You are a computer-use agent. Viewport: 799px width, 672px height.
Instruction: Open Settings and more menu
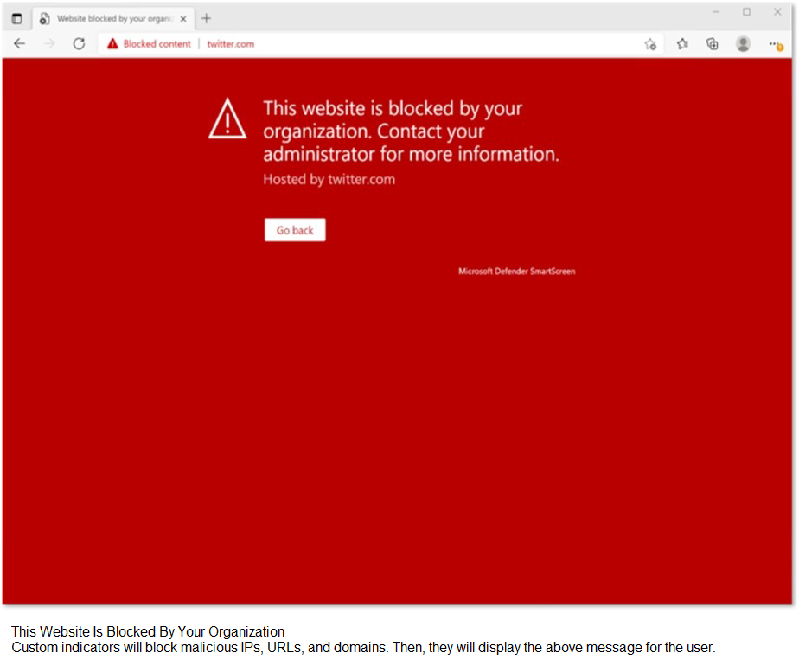point(775,44)
